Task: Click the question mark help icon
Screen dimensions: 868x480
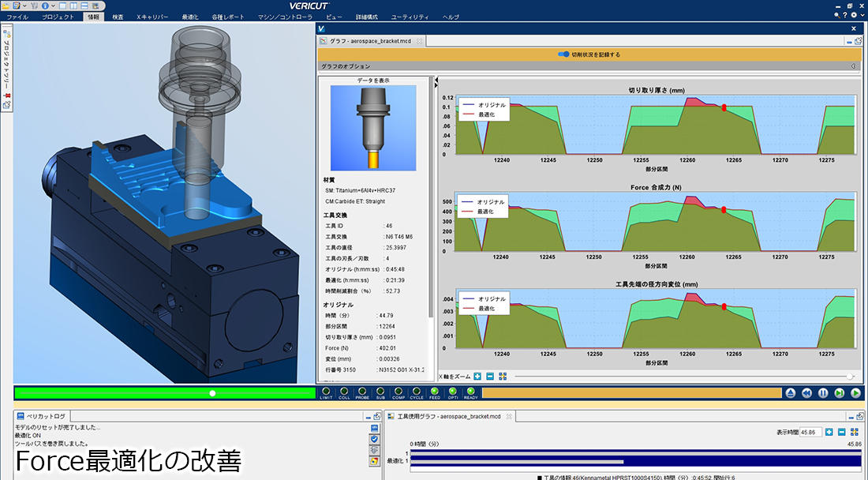Action: (845, 16)
